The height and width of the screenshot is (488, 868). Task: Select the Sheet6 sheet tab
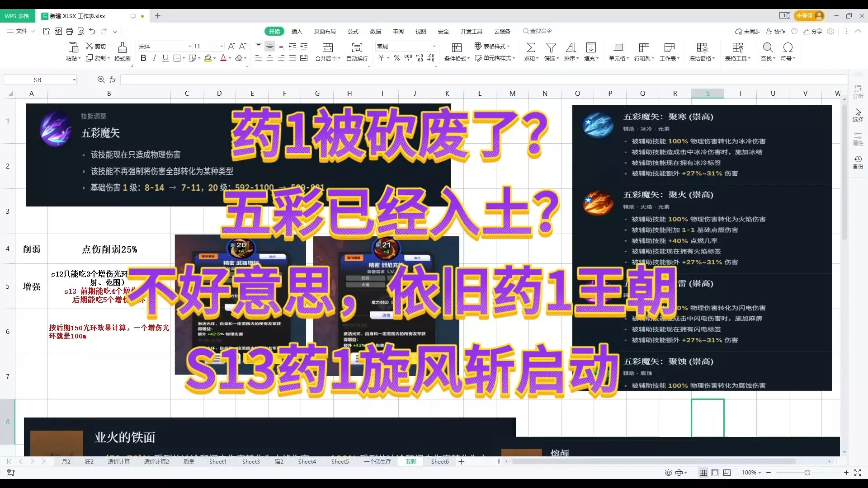point(440,461)
